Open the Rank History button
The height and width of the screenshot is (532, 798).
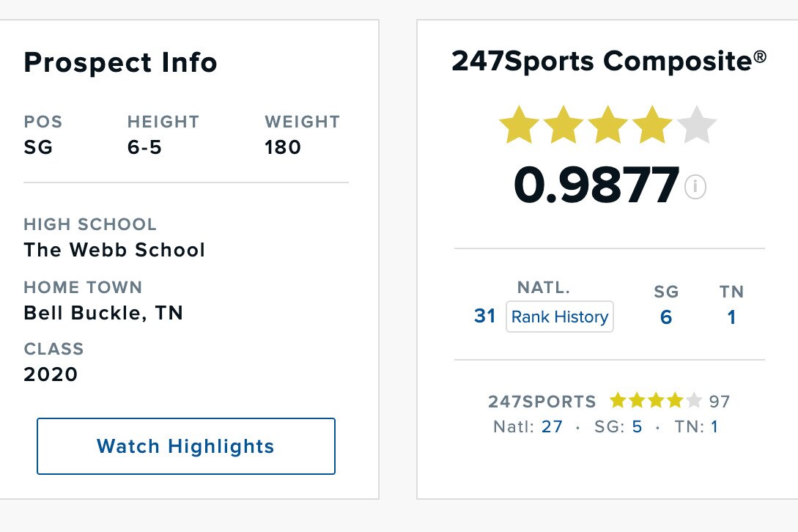tap(560, 317)
